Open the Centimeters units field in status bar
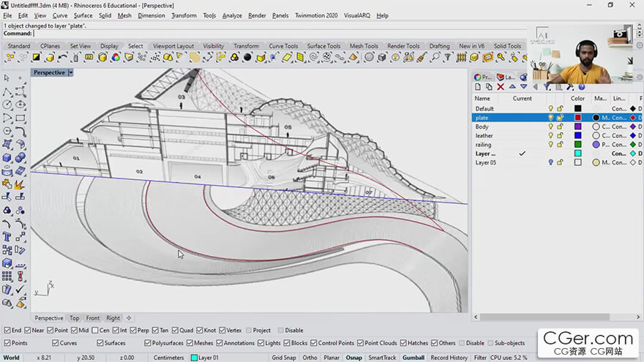 168,358
